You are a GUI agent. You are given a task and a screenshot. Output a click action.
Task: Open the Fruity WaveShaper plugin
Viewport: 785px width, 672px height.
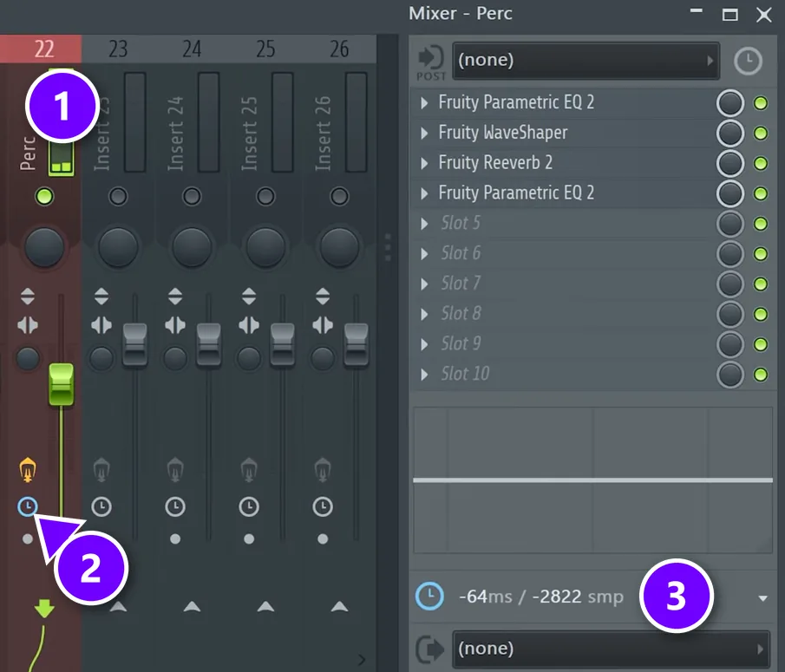[x=503, y=133]
